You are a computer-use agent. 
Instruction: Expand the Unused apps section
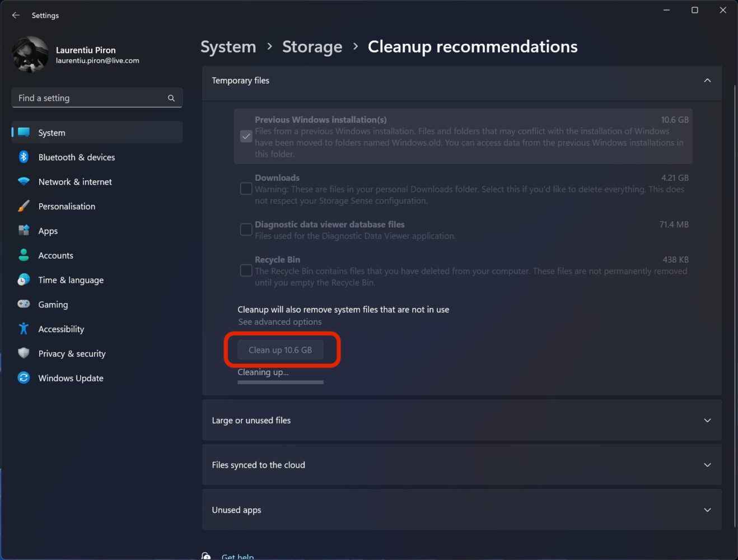coord(707,510)
